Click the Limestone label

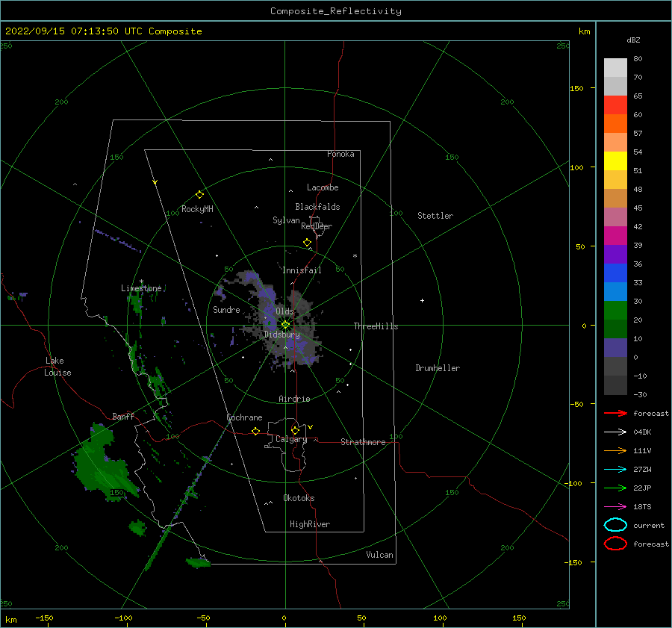coord(141,288)
